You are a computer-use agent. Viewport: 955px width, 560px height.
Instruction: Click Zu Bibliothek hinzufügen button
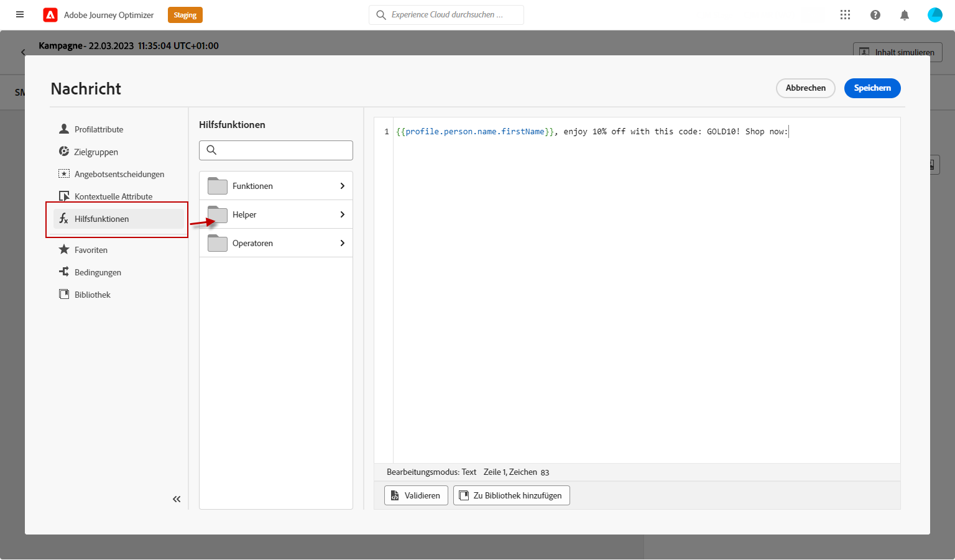tap(512, 495)
